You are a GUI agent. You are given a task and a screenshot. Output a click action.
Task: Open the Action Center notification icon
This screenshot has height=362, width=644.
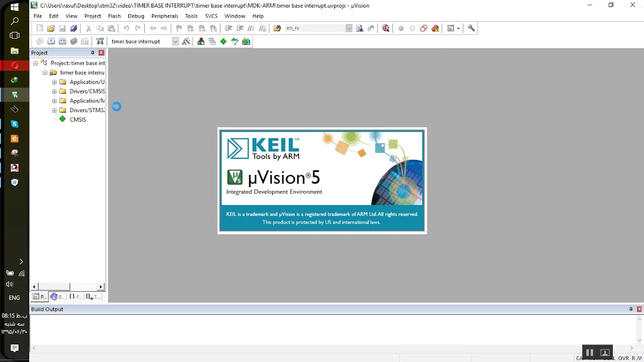point(15,348)
